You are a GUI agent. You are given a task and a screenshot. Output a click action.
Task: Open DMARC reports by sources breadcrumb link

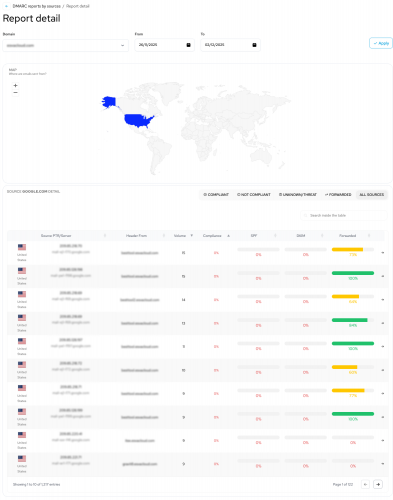tap(37, 6)
